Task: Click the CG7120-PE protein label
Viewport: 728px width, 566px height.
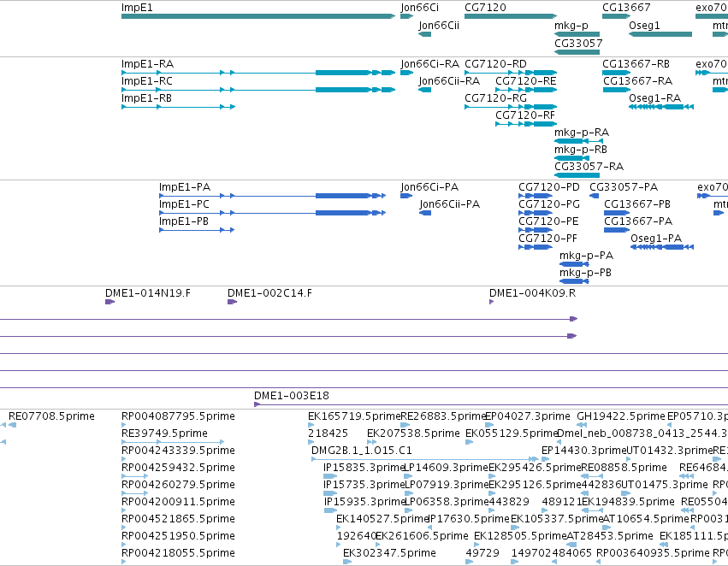Action: (549, 221)
